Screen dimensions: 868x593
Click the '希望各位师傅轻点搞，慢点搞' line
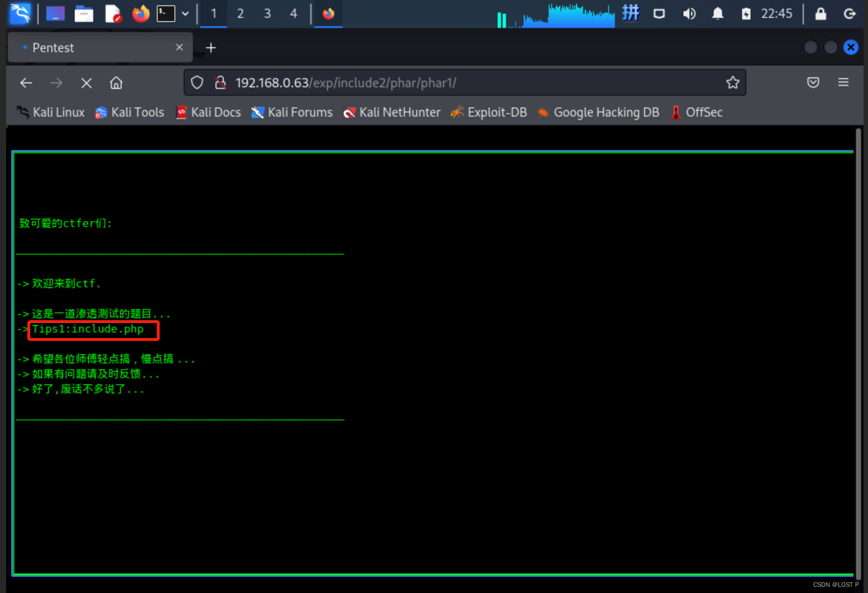click(113, 359)
